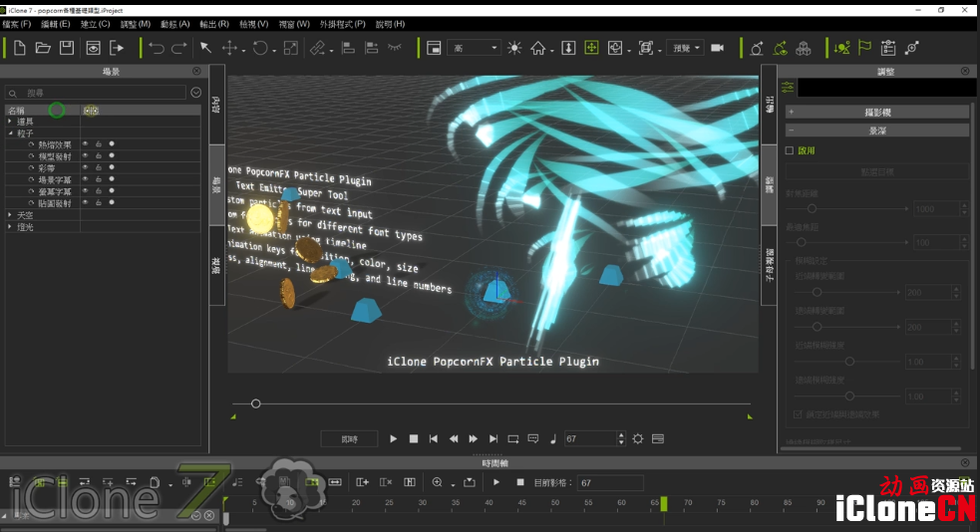The image size is (980, 532).
Task: Select the arrow Select tool
Action: pos(205,48)
